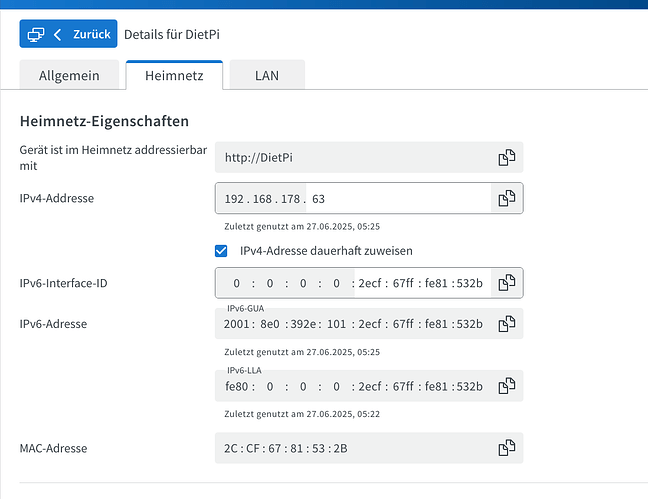648x499 pixels.
Task: Click the IPv6-GUA label
Action: tap(245, 308)
